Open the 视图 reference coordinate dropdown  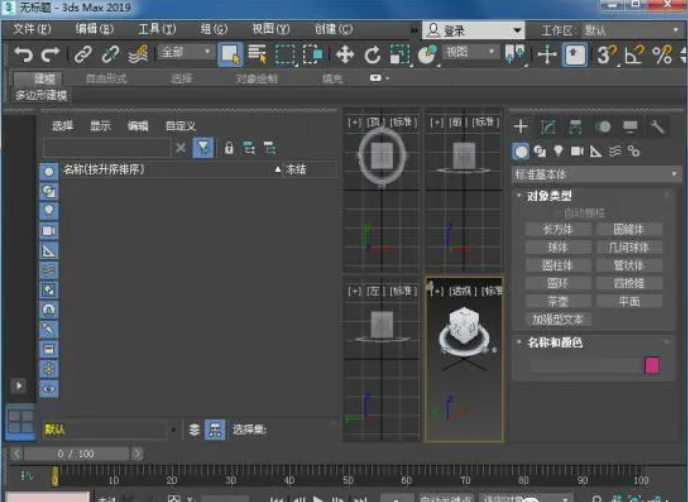[x=470, y=52]
